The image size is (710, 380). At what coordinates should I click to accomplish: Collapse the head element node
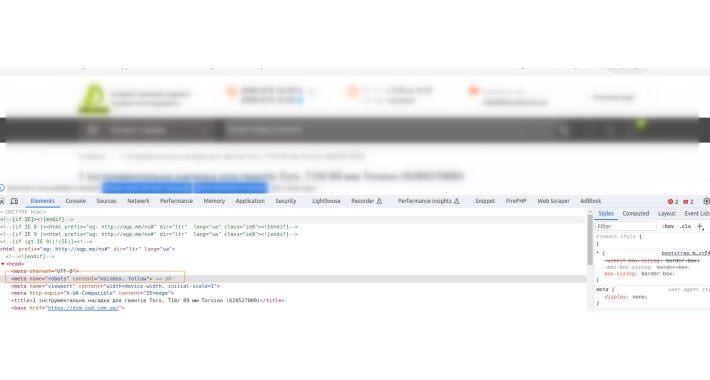pyautogui.click(x=3, y=264)
